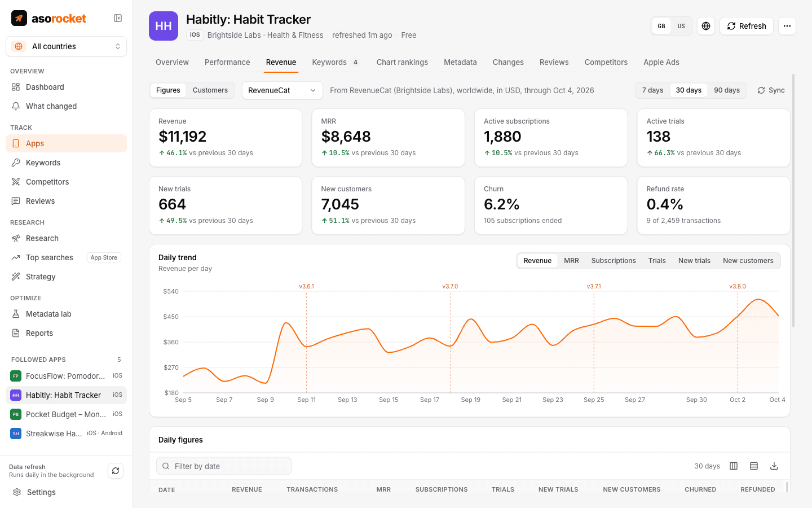Show New customers in daily trend

748,261
